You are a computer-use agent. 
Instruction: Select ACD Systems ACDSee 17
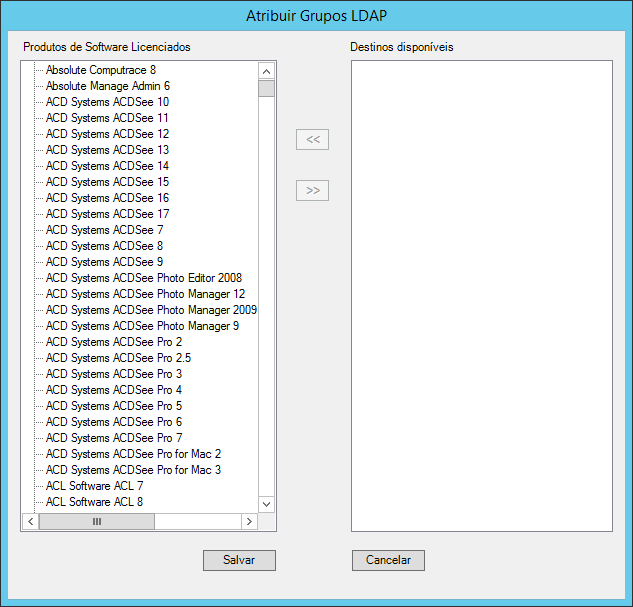click(x=107, y=214)
